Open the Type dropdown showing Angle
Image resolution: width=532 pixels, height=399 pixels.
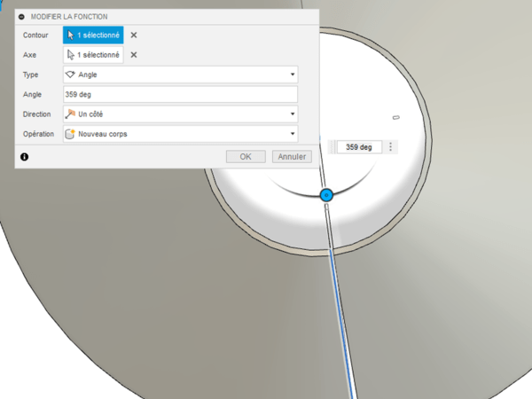point(180,75)
